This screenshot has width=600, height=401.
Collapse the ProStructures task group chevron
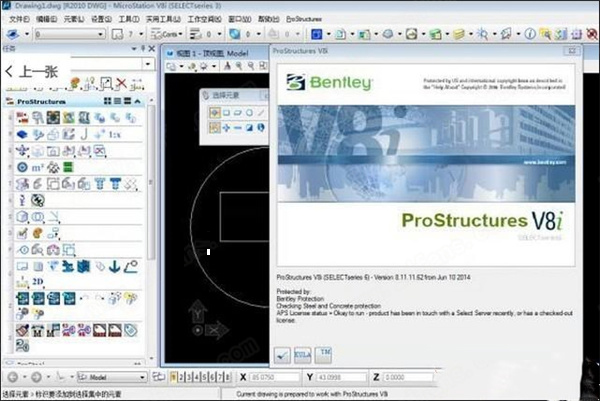pos(137,101)
